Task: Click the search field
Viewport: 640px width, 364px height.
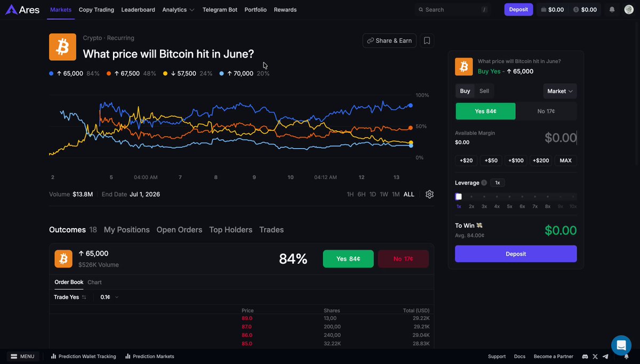Action: 452,10
